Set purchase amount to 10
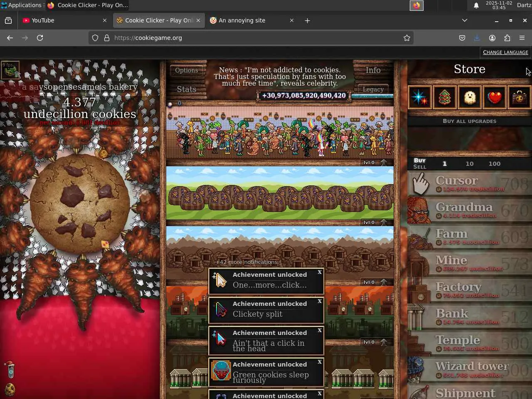 pyautogui.click(x=470, y=164)
